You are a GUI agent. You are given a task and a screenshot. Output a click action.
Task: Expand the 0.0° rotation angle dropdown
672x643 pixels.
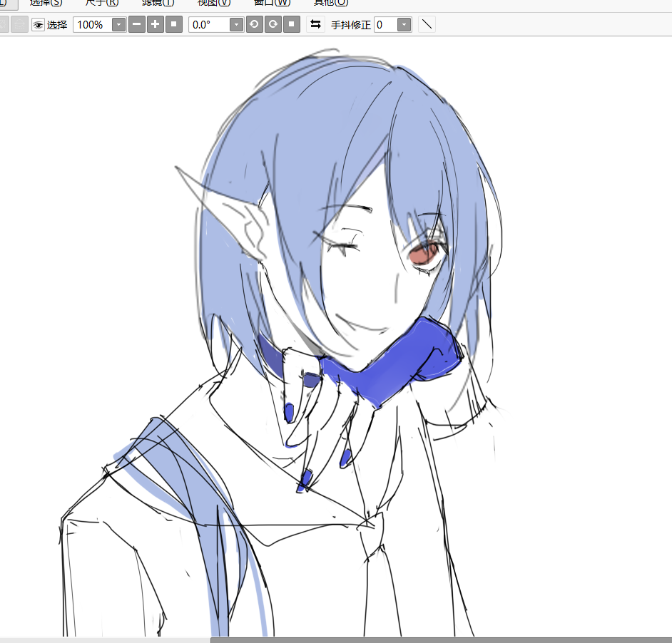[x=237, y=25]
